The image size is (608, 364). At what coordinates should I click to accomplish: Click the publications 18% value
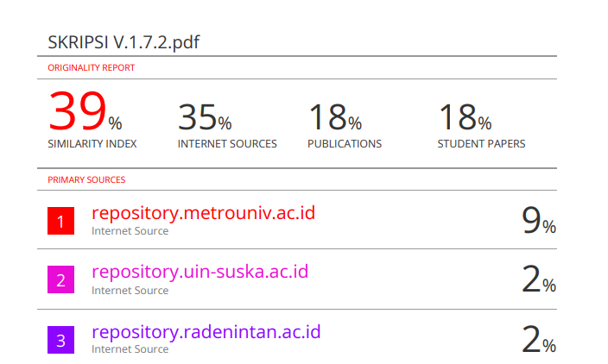pyautogui.click(x=334, y=117)
